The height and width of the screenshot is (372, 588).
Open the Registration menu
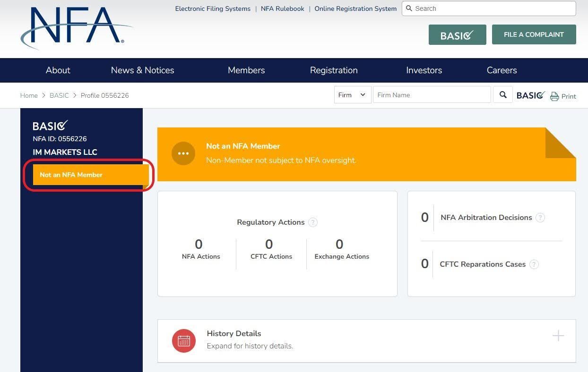click(334, 70)
